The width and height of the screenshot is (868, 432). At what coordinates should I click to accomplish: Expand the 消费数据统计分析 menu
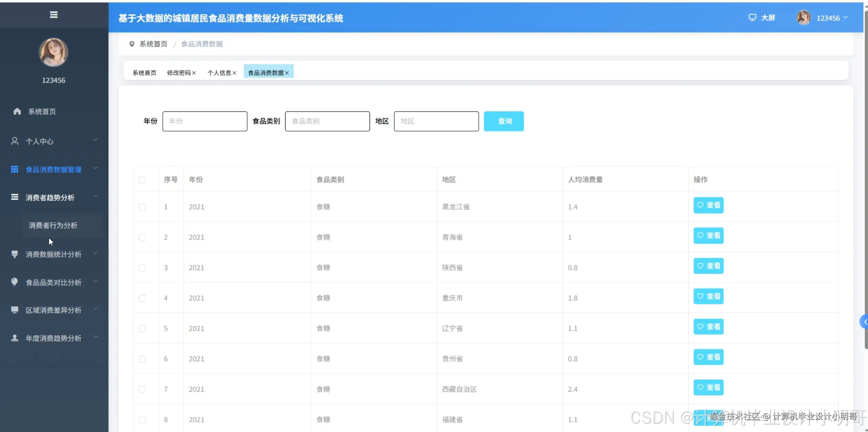pos(54,254)
